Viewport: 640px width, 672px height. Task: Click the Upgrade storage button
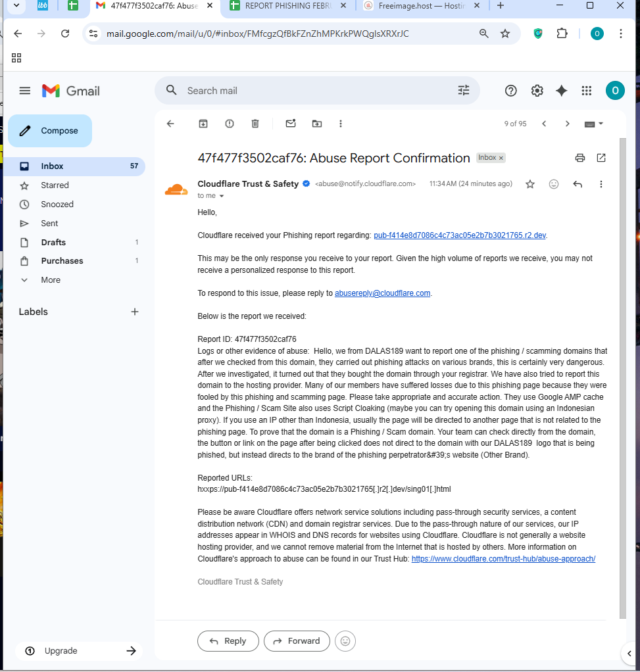[x=79, y=650]
